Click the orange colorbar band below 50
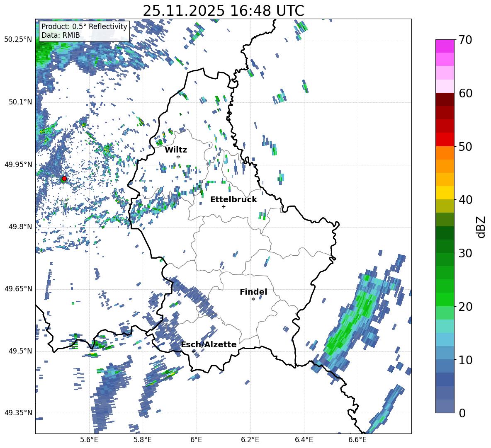 445,153
